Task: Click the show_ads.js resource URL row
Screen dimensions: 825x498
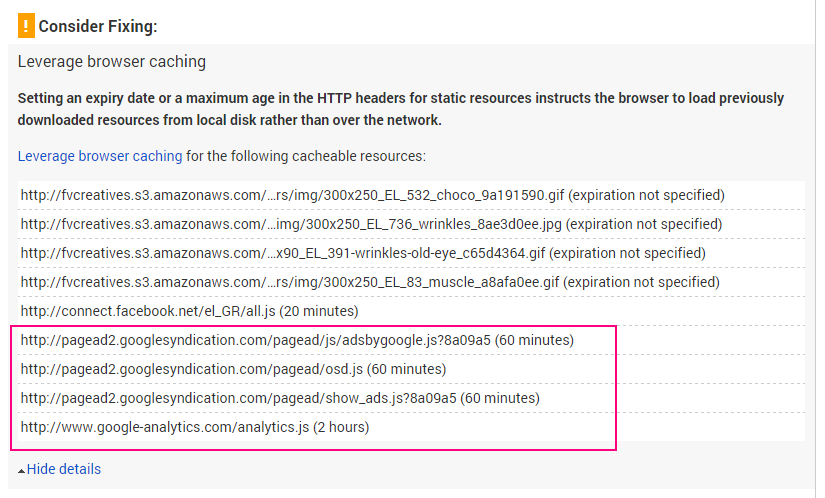Action: tap(411, 398)
